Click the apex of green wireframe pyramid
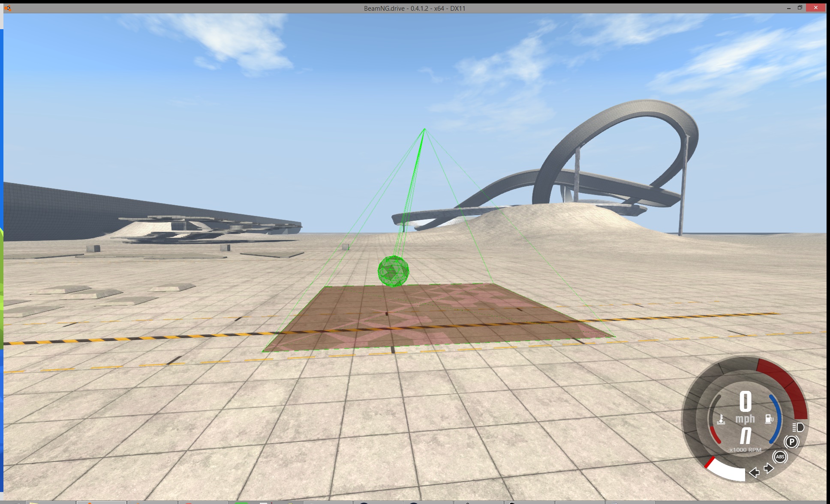This screenshot has width=830, height=504. 424,129
